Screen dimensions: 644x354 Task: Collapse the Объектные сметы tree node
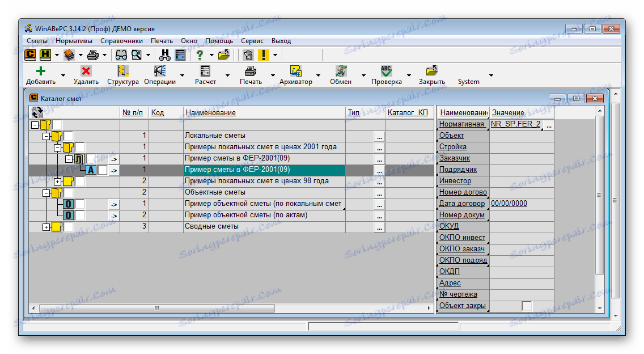pos(46,193)
